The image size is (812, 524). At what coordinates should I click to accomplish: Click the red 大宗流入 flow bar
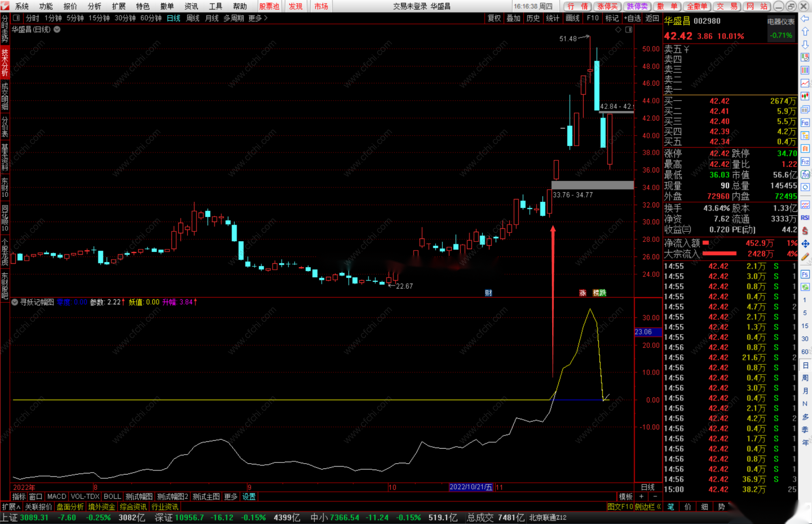tap(719, 254)
